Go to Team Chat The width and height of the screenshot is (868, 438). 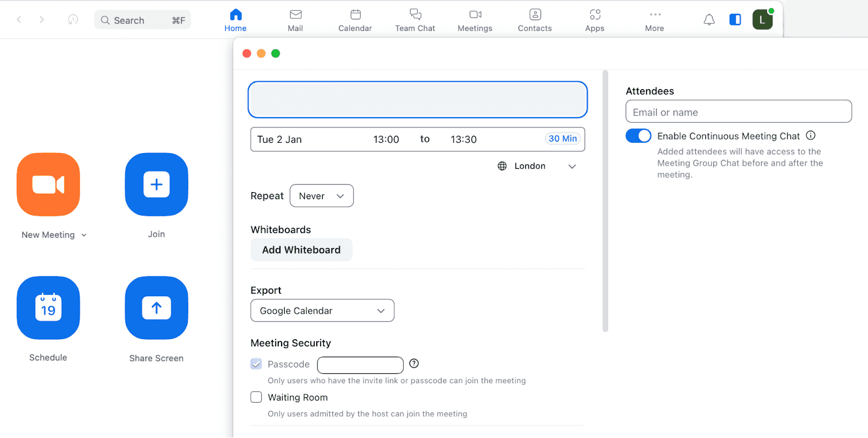(x=415, y=20)
